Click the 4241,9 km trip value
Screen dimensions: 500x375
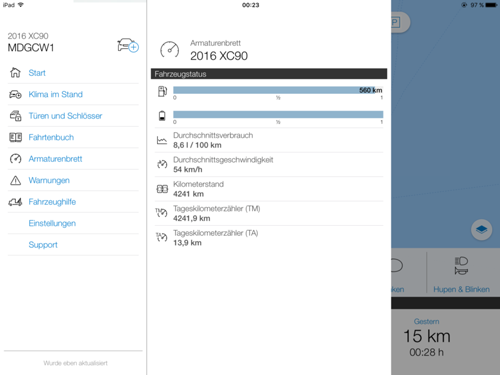click(192, 218)
